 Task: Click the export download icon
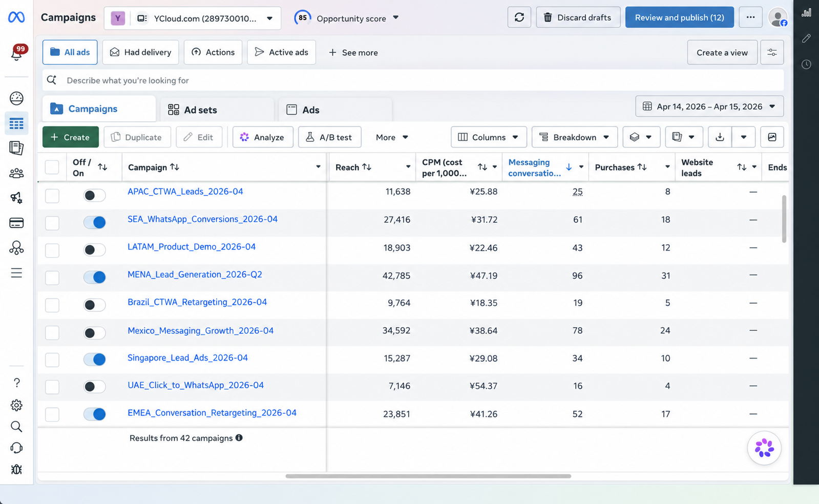[x=720, y=137]
